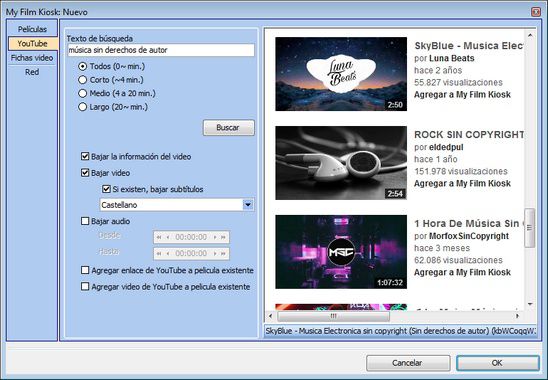Add SkyBlue video via Agregar a My Film Kiosk
548x380 pixels.
(462, 94)
